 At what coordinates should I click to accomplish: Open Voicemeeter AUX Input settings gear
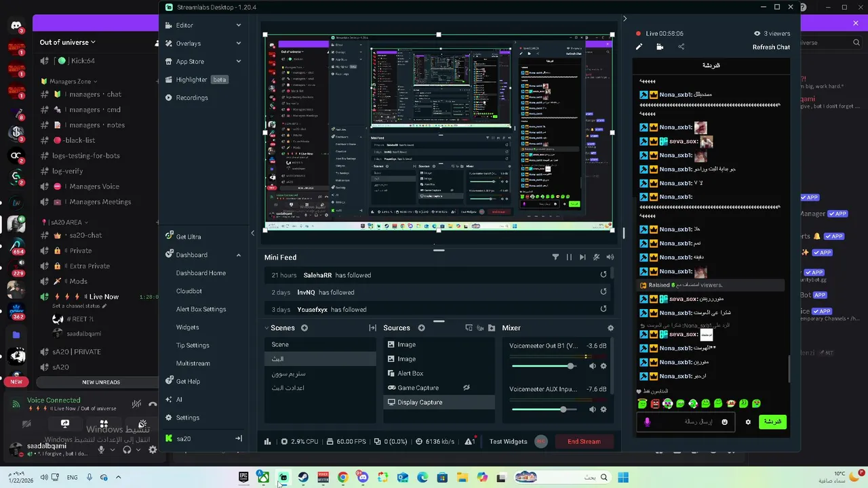coord(604,409)
